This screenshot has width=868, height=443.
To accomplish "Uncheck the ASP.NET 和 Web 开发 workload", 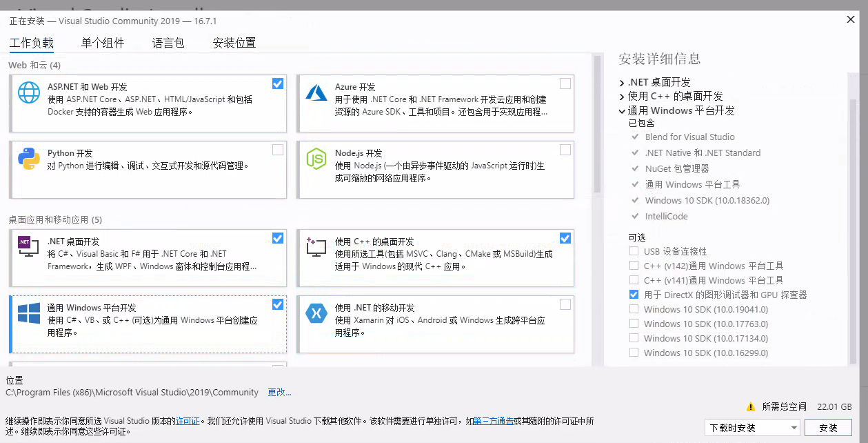I will (278, 83).
